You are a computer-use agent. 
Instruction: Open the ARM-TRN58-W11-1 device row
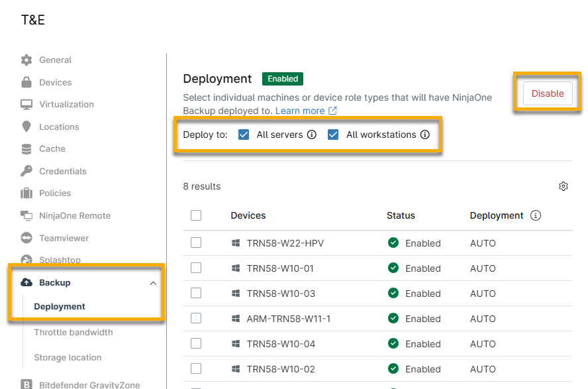coord(288,319)
